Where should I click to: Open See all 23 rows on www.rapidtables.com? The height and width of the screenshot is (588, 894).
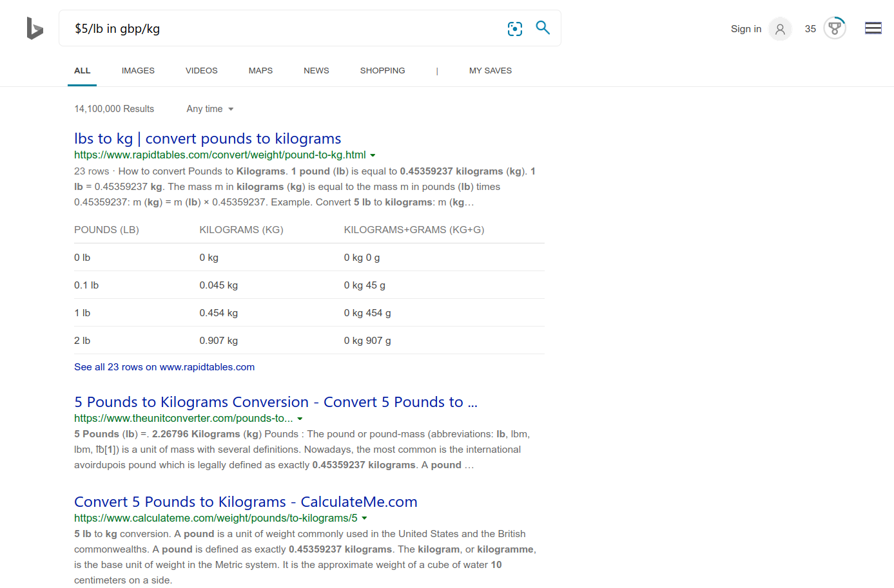(x=164, y=367)
